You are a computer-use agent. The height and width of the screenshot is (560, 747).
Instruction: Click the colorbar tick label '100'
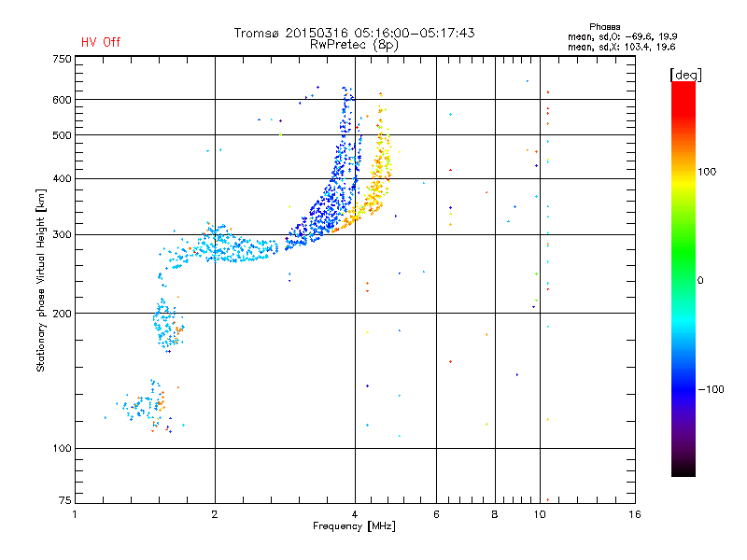707,172
